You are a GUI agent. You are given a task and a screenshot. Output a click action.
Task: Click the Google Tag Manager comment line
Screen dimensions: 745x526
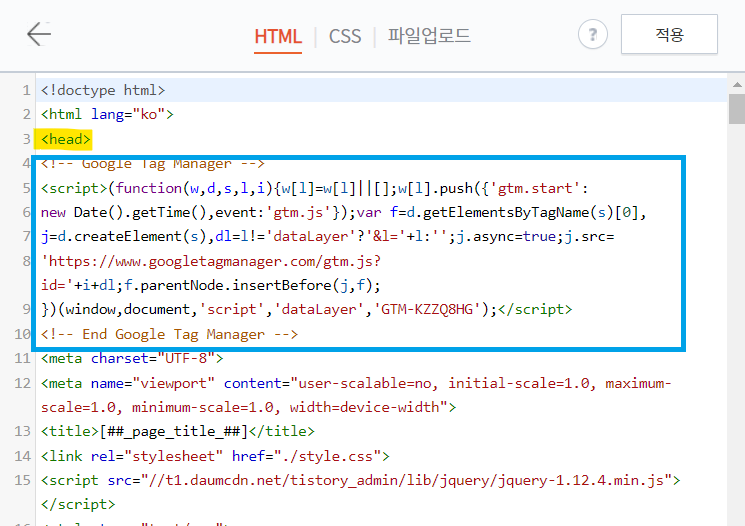point(153,164)
